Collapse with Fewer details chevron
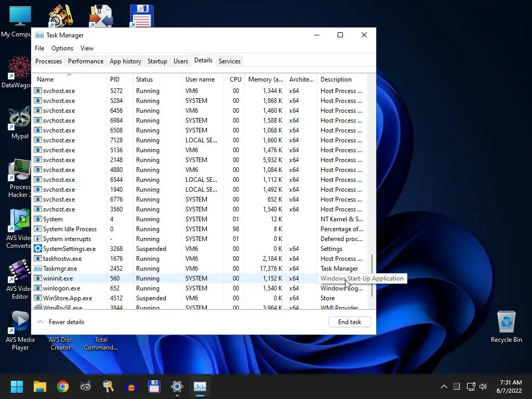Image resolution: width=532 pixels, height=399 pixels. [40, 322]
